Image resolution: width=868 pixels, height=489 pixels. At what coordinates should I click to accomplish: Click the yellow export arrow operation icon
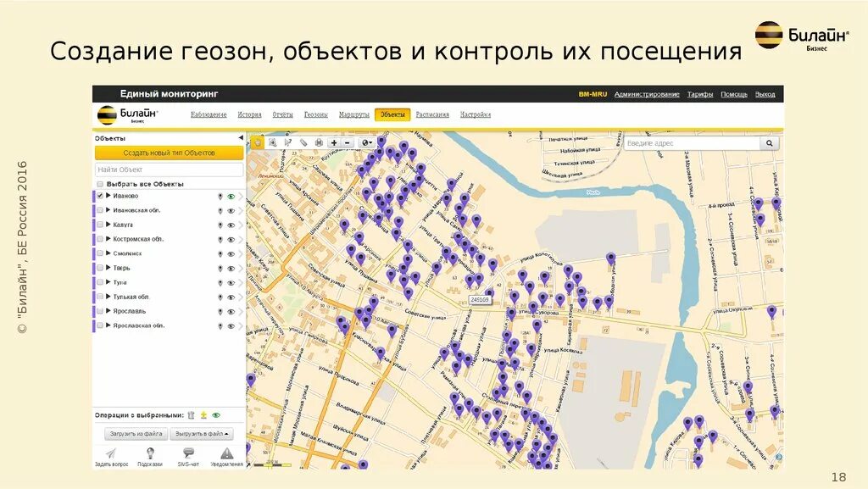(x=203, y=415)
